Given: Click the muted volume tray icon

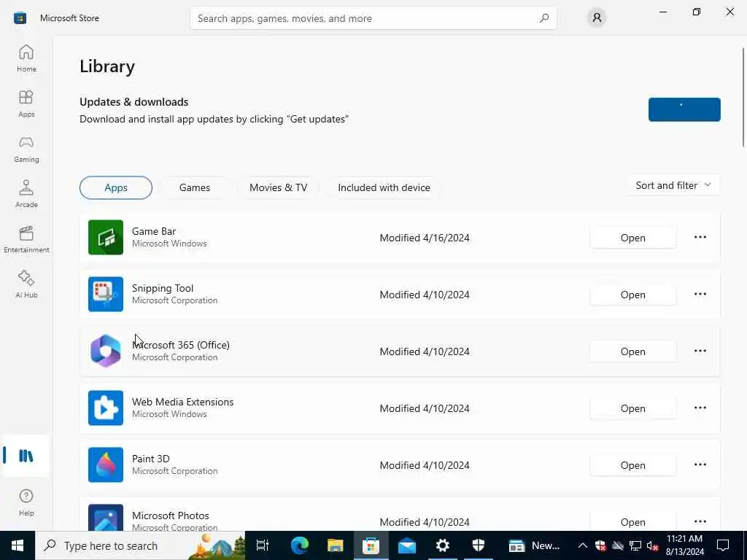Looking at the screenshot, I should [x=653, y=545].
